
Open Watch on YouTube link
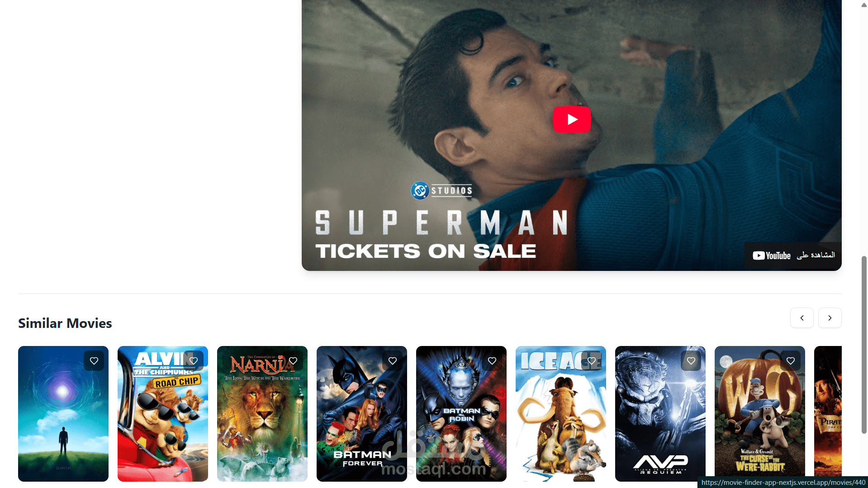[793, 256]
